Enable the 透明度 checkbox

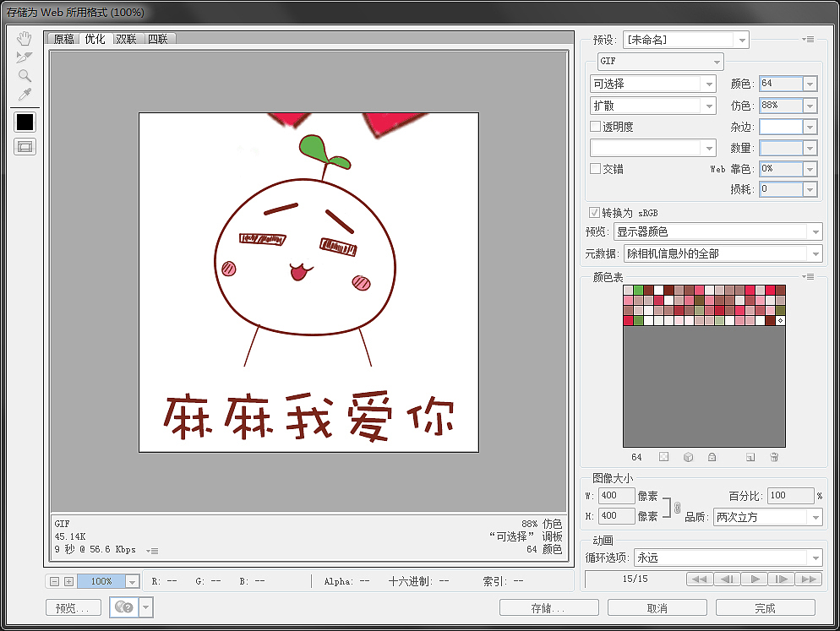pos(596,126)
